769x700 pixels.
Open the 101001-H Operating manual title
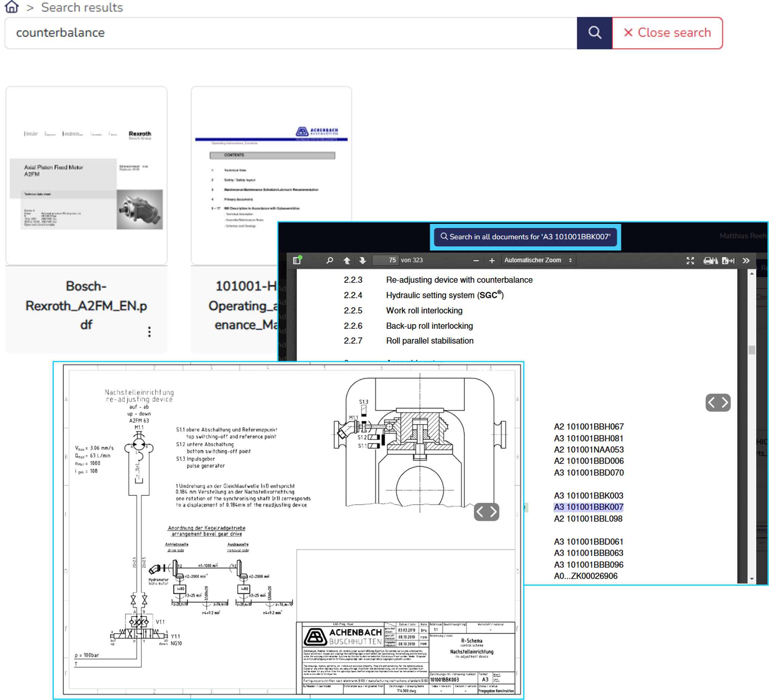(x=243, y=305)
